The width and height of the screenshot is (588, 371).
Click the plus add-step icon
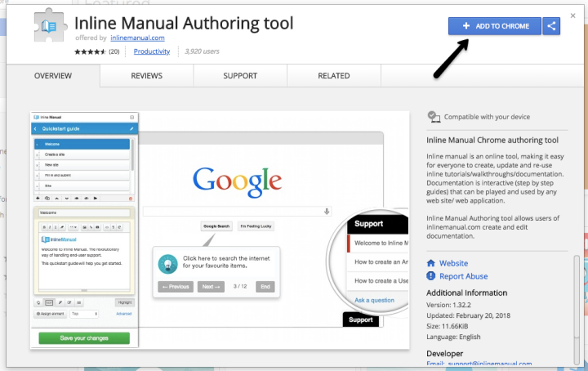38,198
